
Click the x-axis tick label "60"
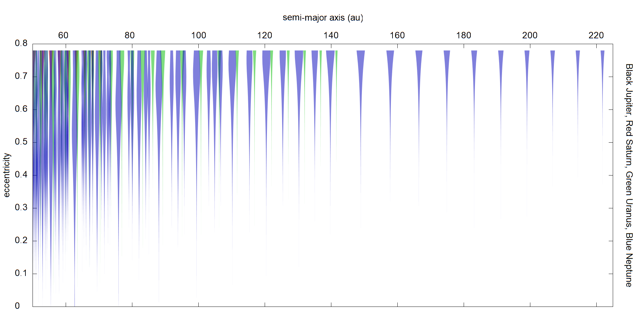pyautogui.click(x=63, y=35)
